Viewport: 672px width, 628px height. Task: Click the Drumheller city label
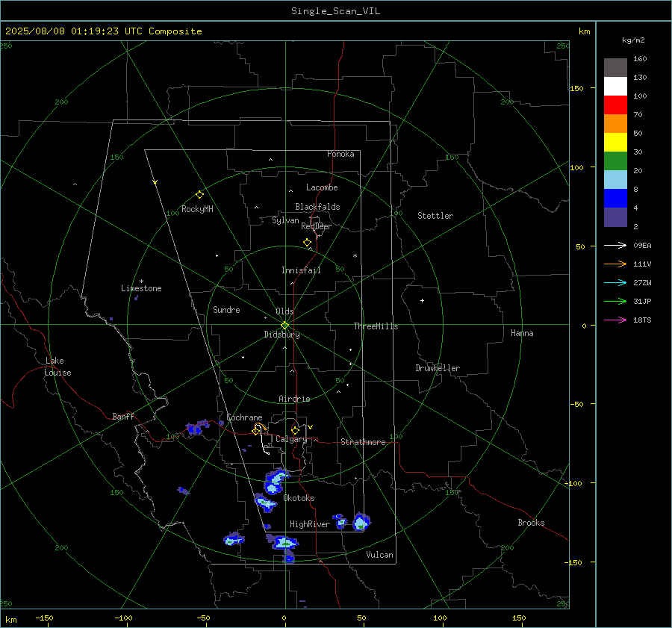coord(438,368)
